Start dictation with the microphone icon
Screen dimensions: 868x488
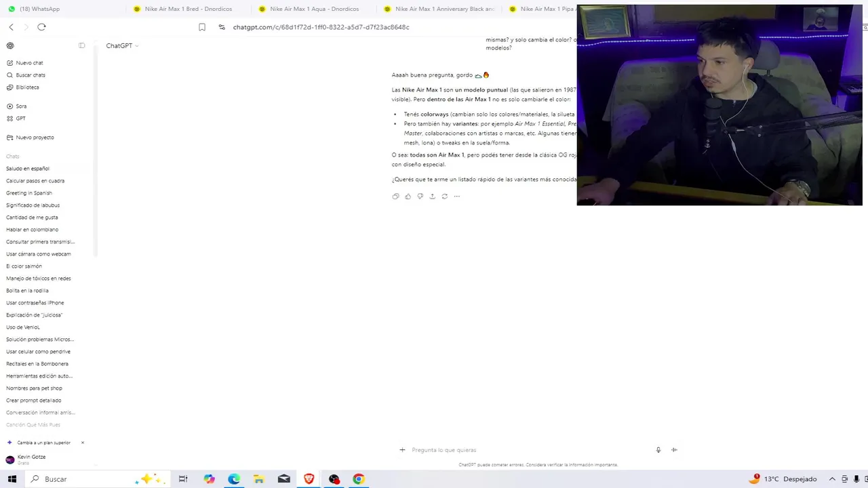658,450
